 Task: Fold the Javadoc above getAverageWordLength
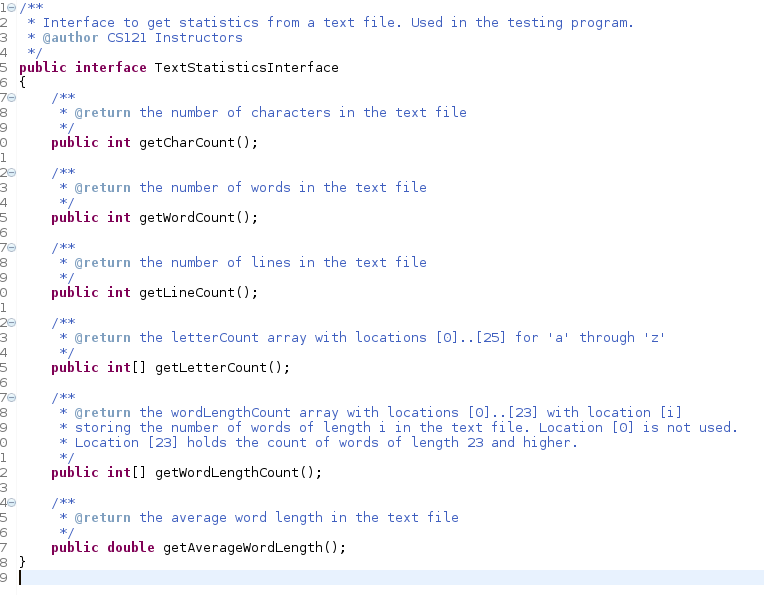pos(12,502)
